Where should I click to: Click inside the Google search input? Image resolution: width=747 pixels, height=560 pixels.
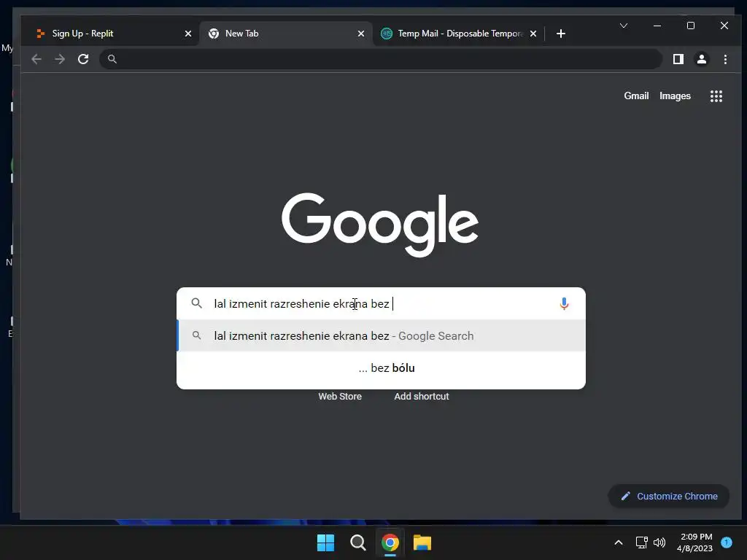click(x=381, y=303)
